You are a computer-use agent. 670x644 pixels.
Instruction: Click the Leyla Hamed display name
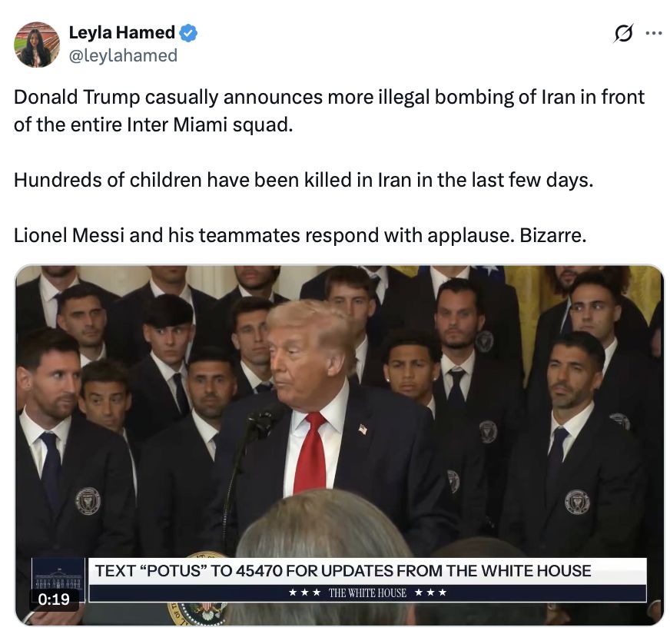(121, 32)
